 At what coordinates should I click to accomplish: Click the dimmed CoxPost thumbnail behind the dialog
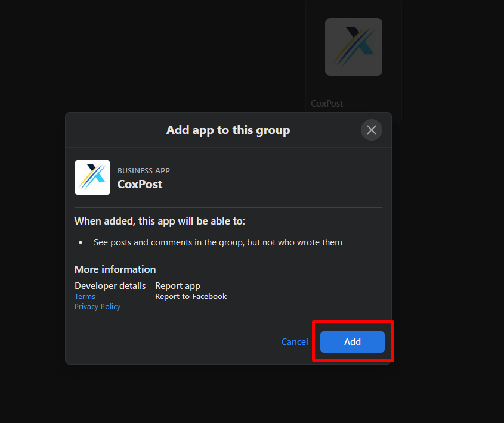[354, 47]
